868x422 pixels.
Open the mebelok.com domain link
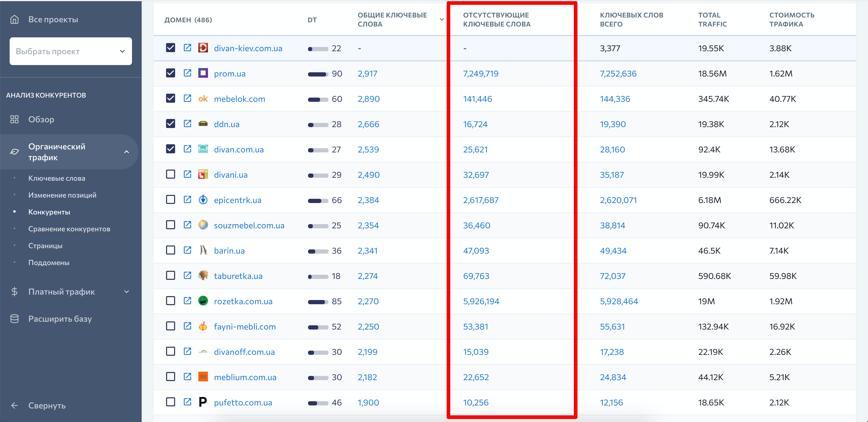pos(240,99)
